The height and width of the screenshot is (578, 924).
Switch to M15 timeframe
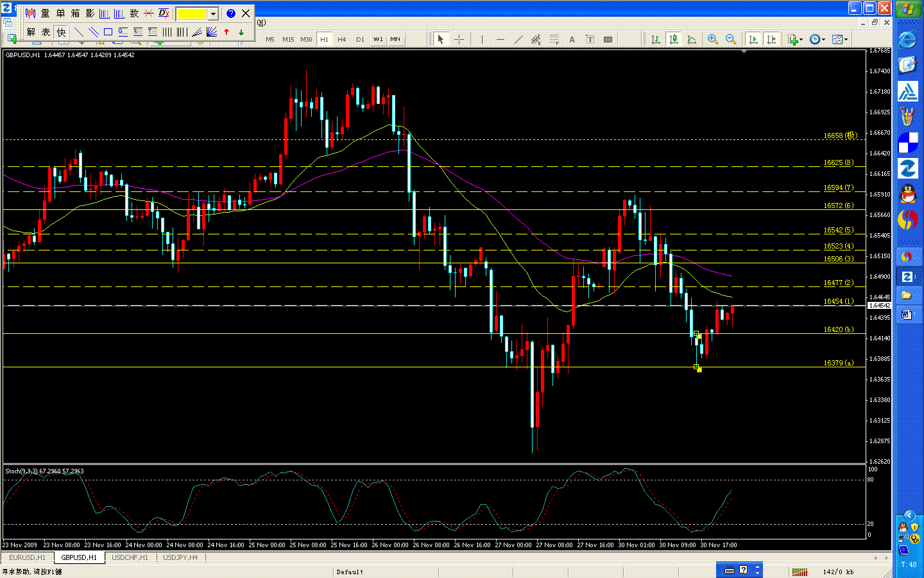coord(288,39)
